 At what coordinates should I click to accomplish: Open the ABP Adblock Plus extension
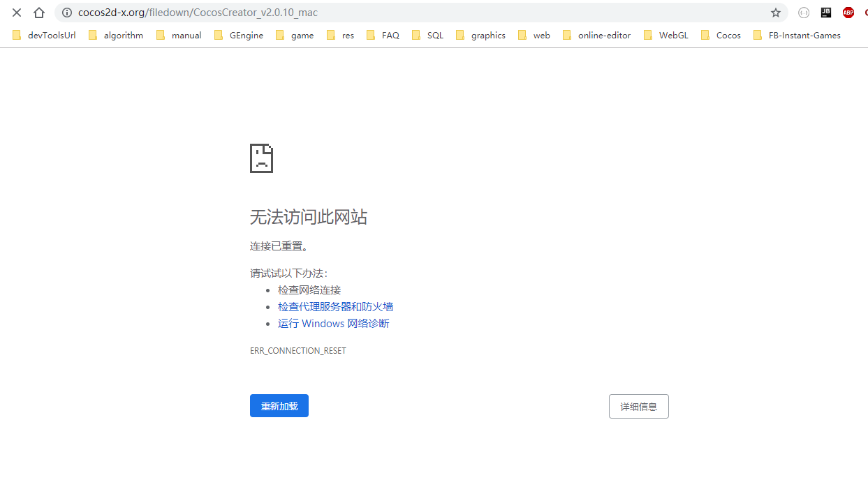coord(848,13)
